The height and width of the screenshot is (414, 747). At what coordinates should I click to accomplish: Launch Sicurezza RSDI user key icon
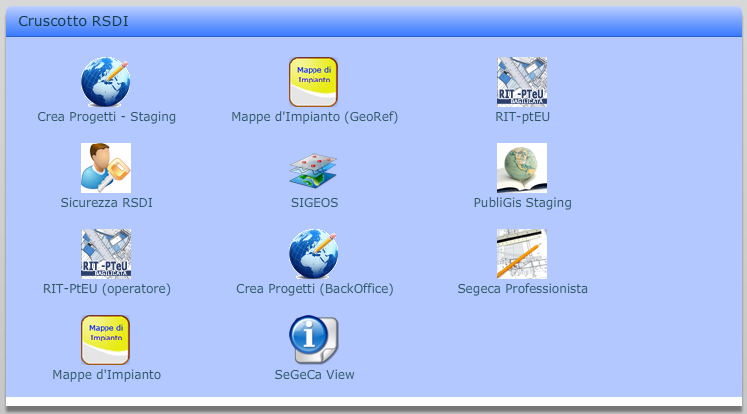tap(106, 168)
